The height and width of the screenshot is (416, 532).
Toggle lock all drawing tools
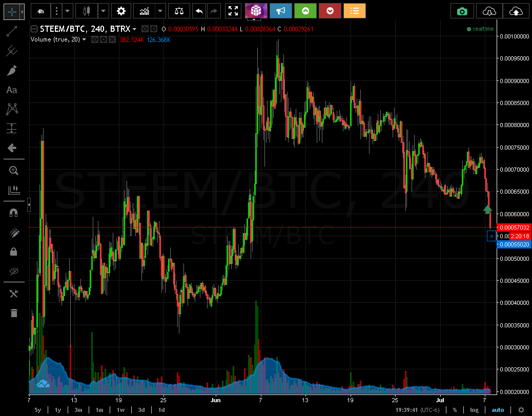pos(13,252)
